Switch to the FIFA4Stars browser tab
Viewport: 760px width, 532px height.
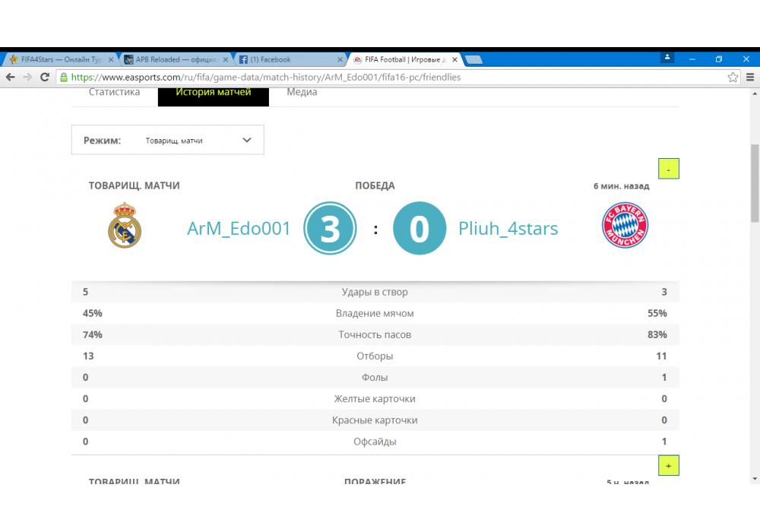click(58, 60)
